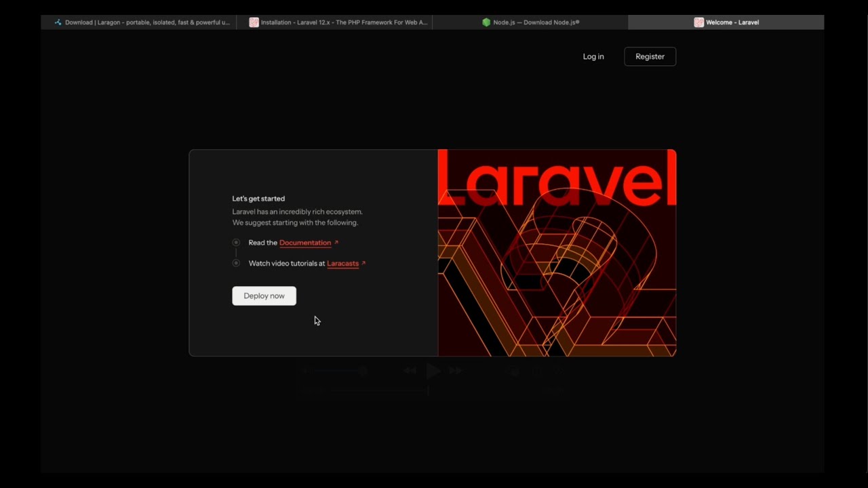Image resolution: width=868 pixels, height=488 pixels.
Task: Switch to the Laragon Download tab
Action: click(x=138, y=22)
